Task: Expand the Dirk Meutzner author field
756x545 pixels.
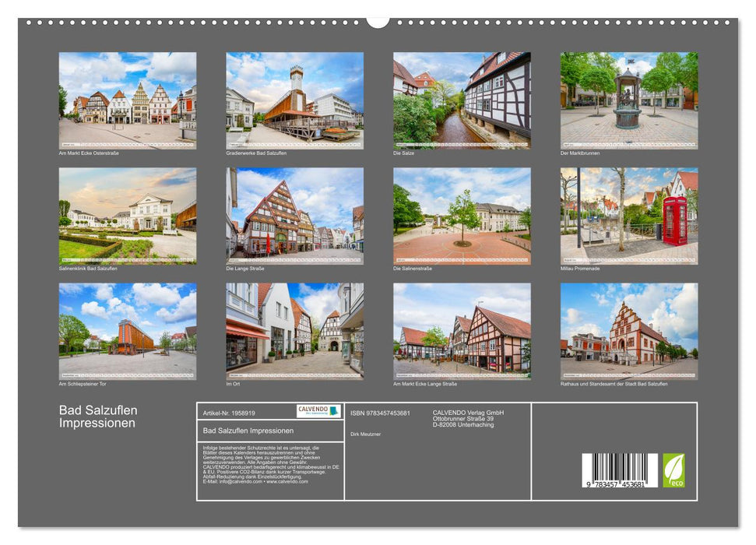Action: (x=365, y=434)
